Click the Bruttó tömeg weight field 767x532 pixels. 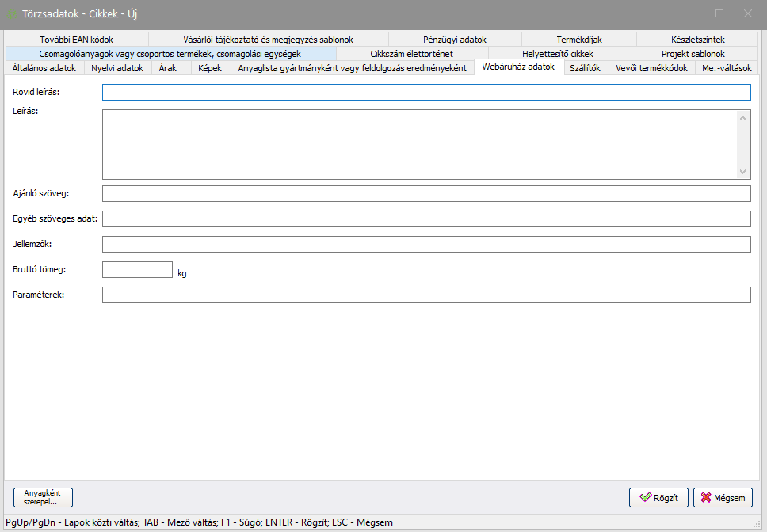coord(137,270)
